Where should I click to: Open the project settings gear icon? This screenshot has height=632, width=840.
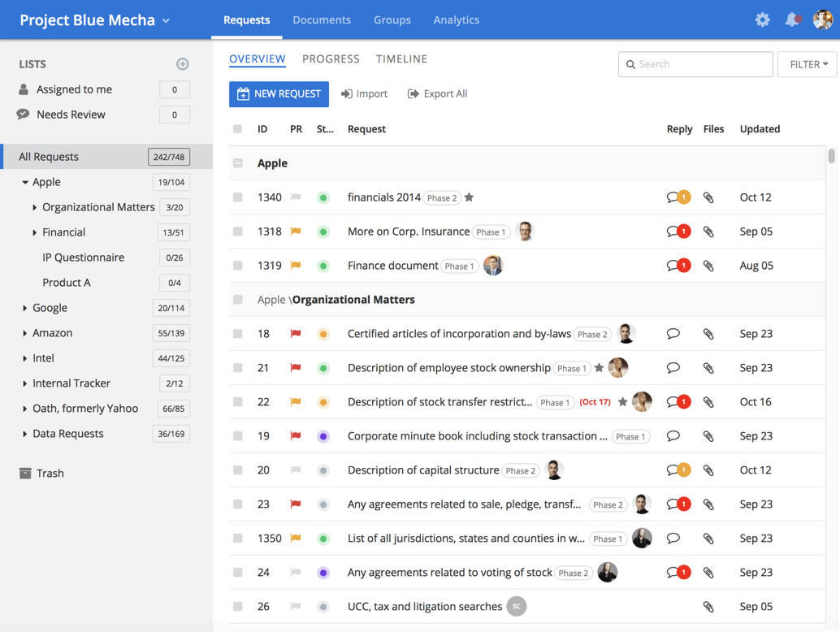[x=762, y=19]
